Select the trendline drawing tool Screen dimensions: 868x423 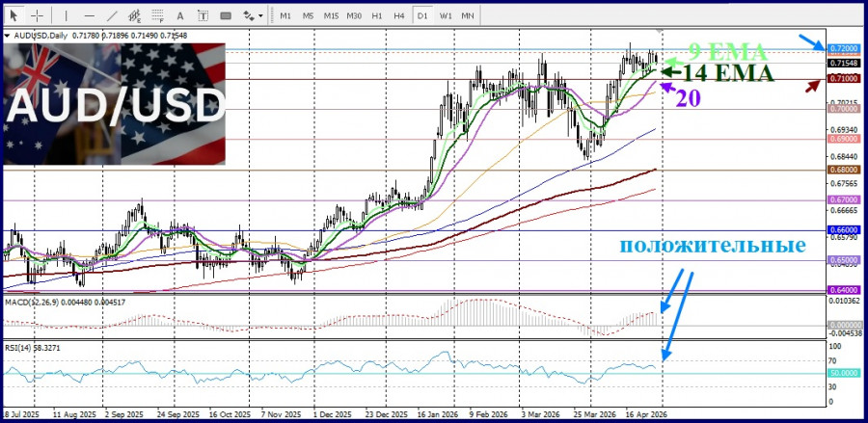pyautogui.click(x=112, y=15)
